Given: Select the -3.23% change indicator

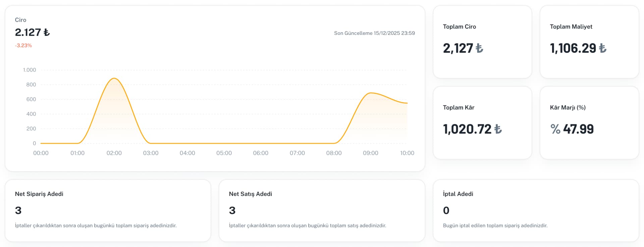Looking at the screenshot, I should point(23,45).
